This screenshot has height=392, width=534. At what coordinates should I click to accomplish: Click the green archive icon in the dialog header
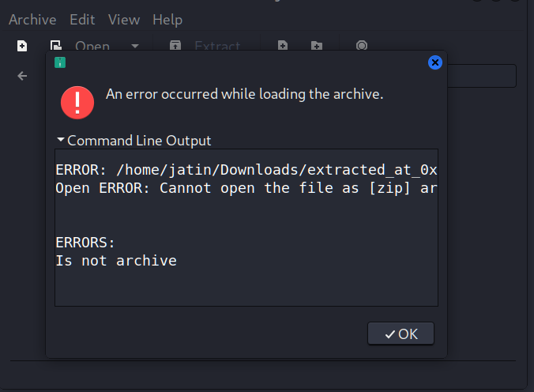coord(60,62)
